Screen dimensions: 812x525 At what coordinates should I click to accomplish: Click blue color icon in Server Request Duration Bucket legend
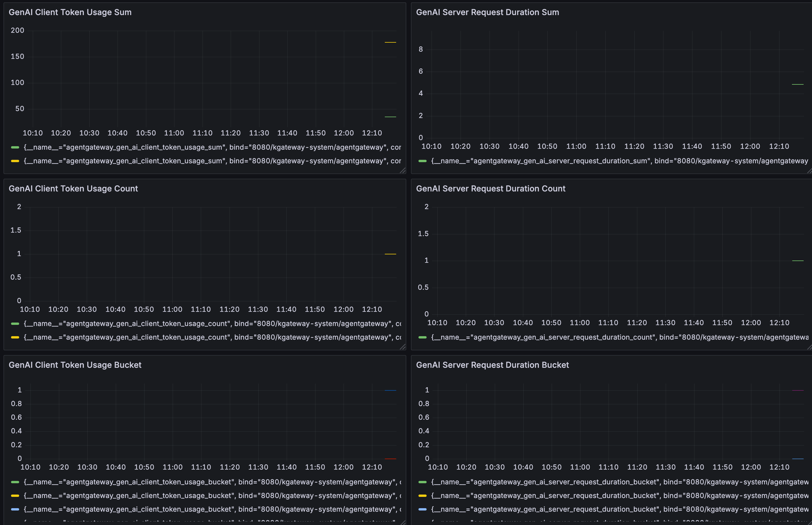click(422, 509)
